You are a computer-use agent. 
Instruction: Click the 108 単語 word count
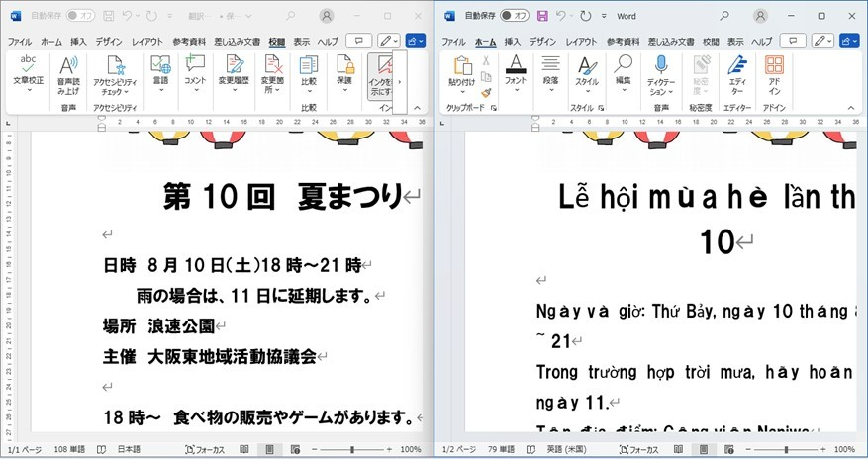tap(72, 449)
